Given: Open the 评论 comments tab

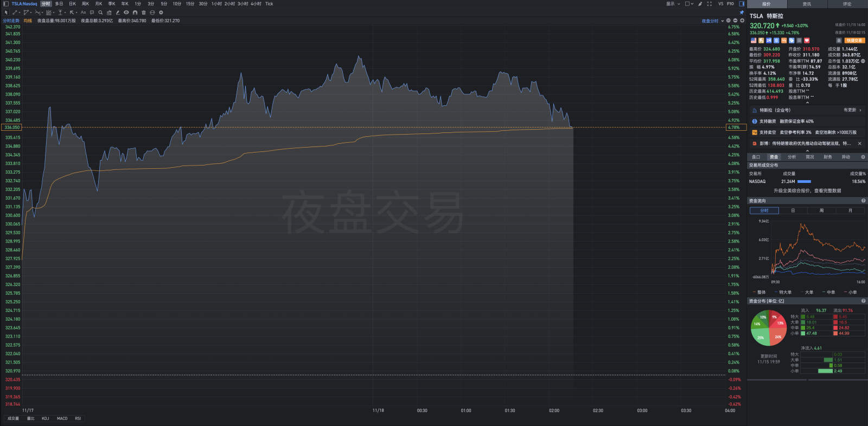Looking at the screenshot, I should click(847, 4).
